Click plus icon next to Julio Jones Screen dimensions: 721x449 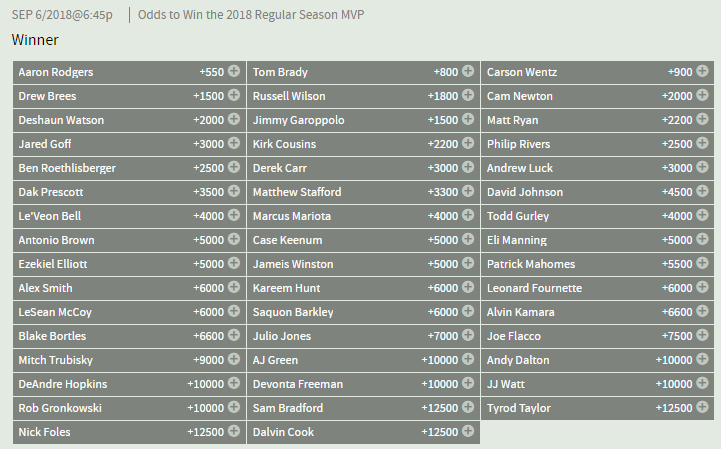tap(468, 336)
